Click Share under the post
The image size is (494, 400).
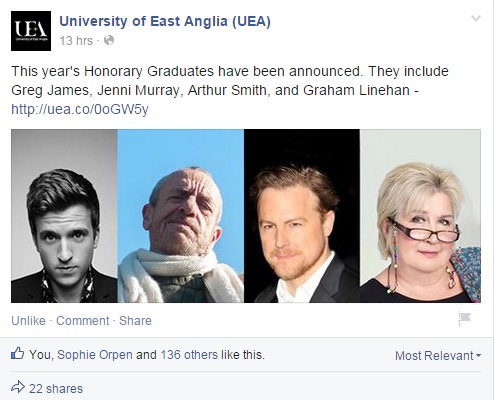click(135, 321)
